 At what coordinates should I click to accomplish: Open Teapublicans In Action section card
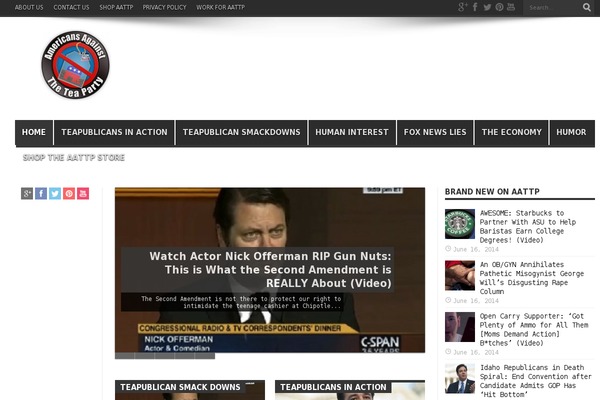[x=350, y=390]
